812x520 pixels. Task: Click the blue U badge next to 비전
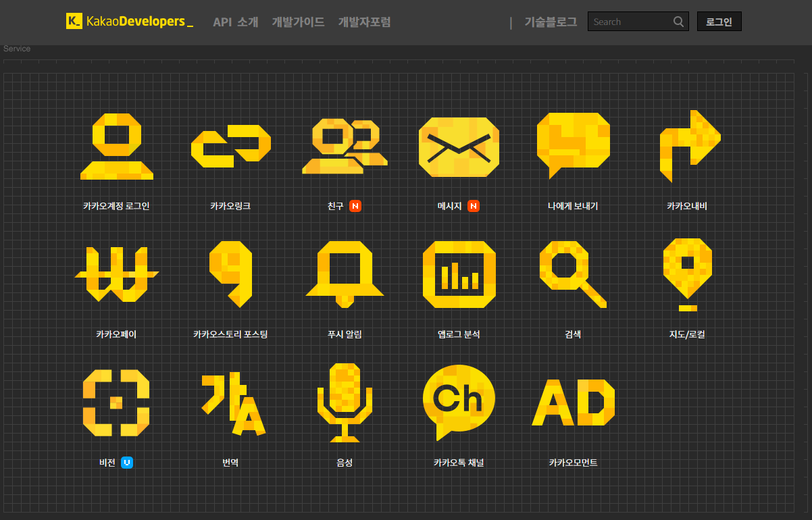point(127,463)
